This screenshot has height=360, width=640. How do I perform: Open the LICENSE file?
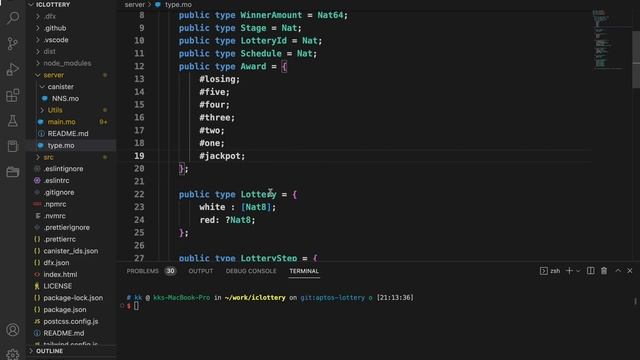pos(58,286)
